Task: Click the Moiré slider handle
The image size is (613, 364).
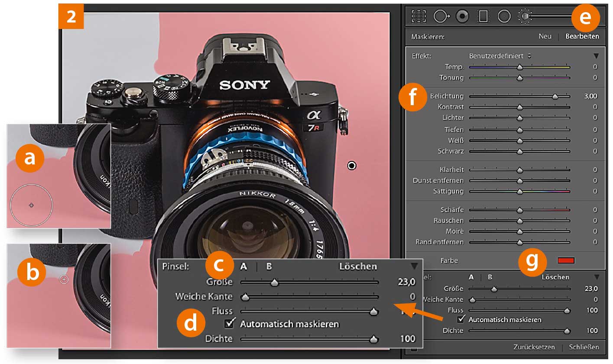Action: pyautogui.click(x=520, y=232)
